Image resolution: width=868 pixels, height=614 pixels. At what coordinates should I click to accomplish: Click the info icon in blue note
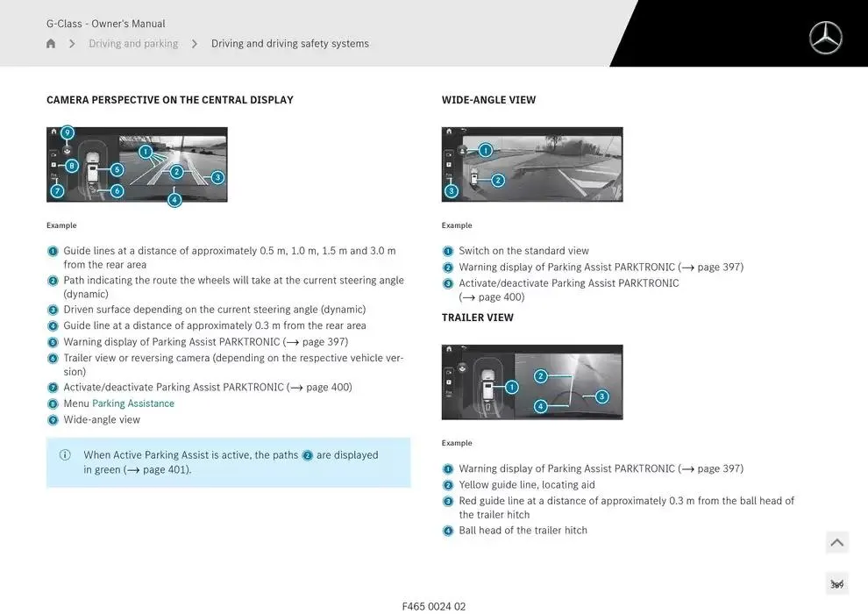[x=65, y=455]
